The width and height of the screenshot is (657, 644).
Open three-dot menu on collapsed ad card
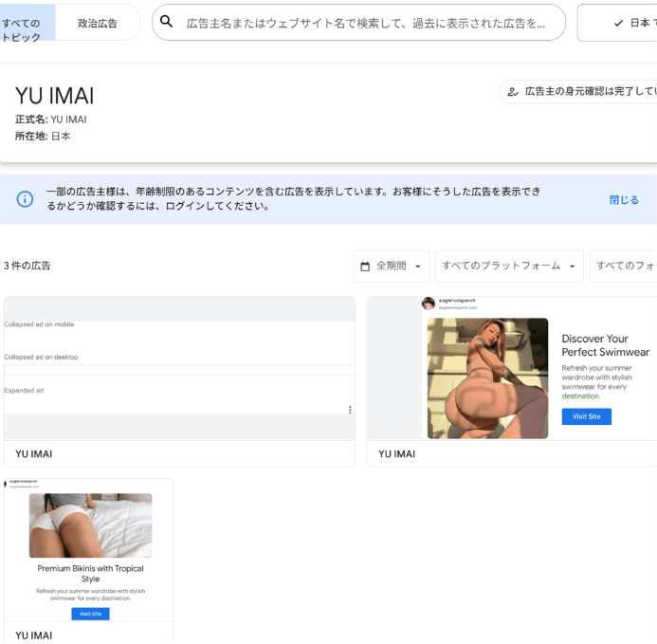tap(350, 410)
